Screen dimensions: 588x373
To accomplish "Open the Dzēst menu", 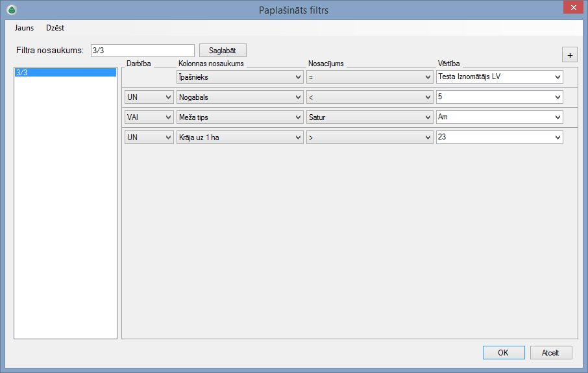I will (55, 28).
